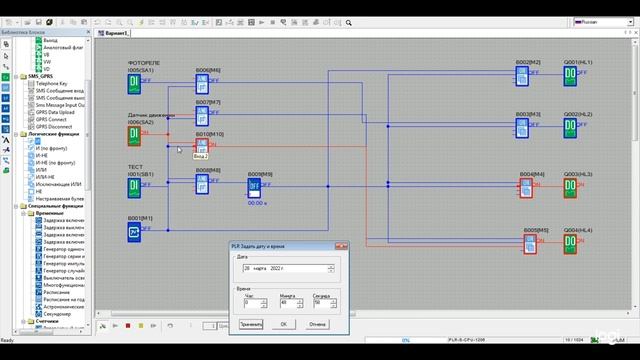
Task: Click the canvas vertical scrollbar
Action: tap(635, 94)
